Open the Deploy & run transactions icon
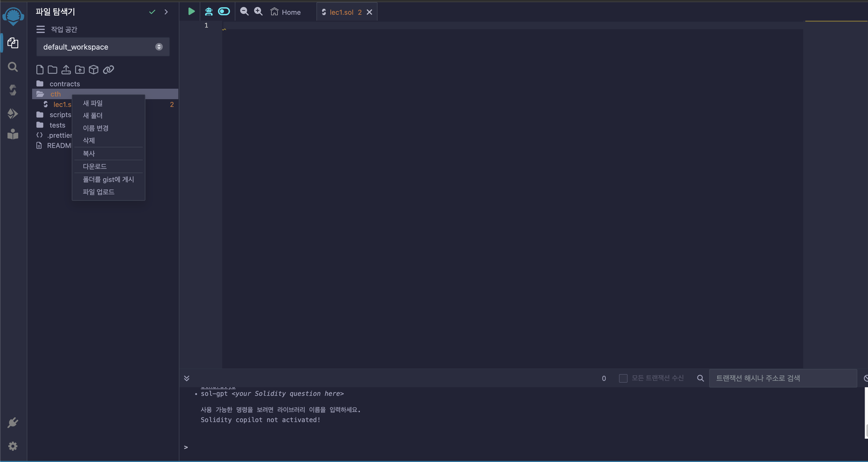 tap(13, 114)
